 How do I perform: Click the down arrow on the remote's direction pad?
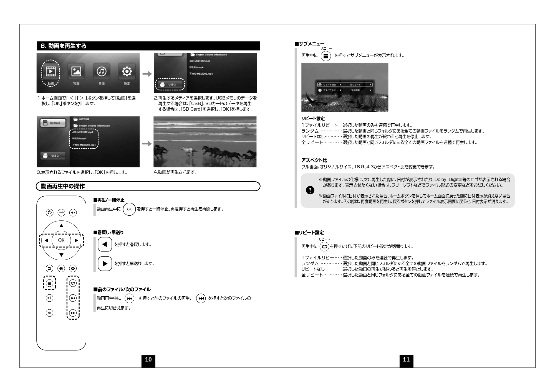[x=61, y=255]
